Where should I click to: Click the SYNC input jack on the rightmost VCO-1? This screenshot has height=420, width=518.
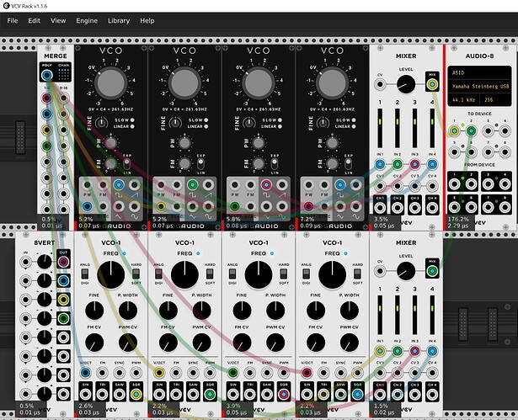[x=340, y=373]
